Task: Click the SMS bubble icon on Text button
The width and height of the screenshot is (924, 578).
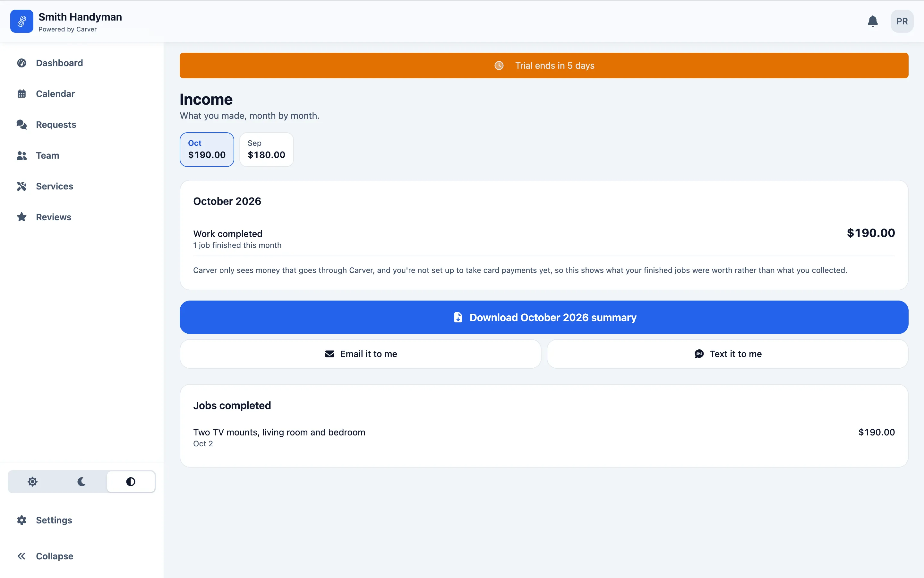Action: 699,354
